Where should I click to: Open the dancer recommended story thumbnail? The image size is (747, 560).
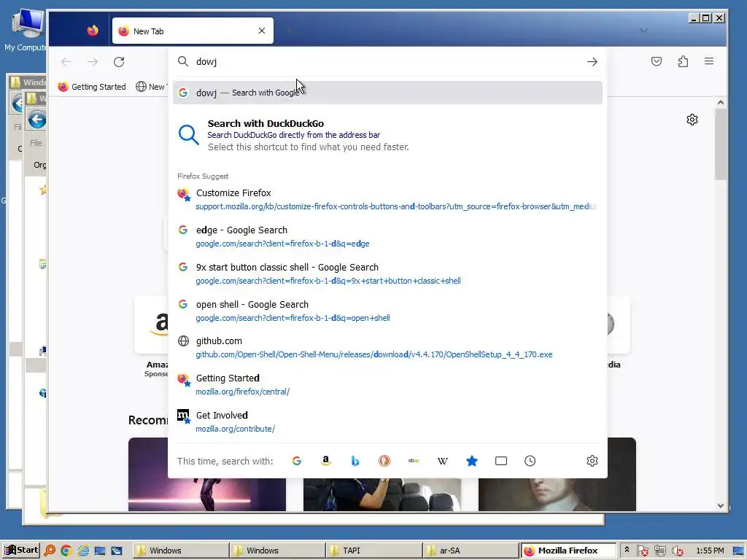207,474
